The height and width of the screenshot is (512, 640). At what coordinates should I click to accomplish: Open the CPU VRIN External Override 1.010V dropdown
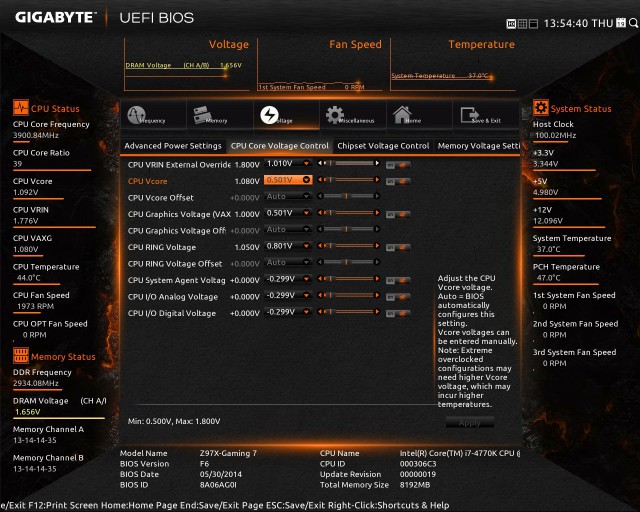pyautogui.click(x=288, y=163)
